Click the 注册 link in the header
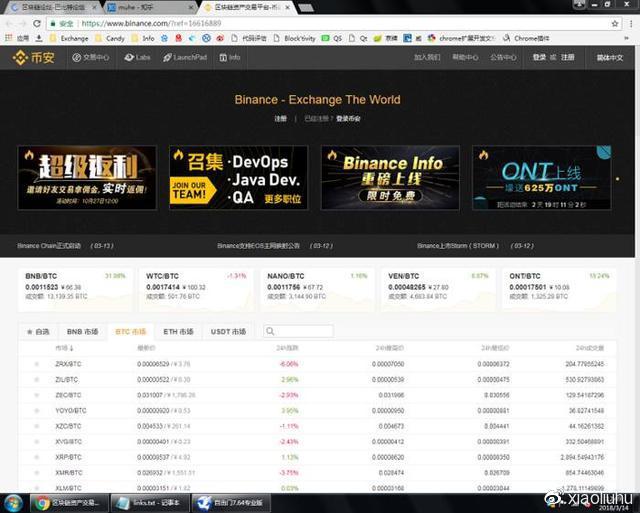Screen dimensions: 640x513 567,58
